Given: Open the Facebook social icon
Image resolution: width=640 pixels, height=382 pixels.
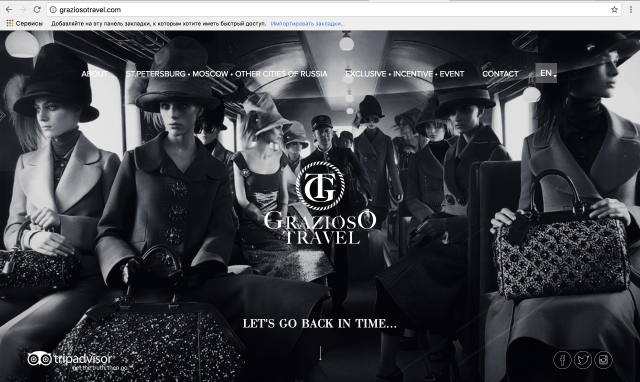Looking at the screenshot, I should (562, 360).
